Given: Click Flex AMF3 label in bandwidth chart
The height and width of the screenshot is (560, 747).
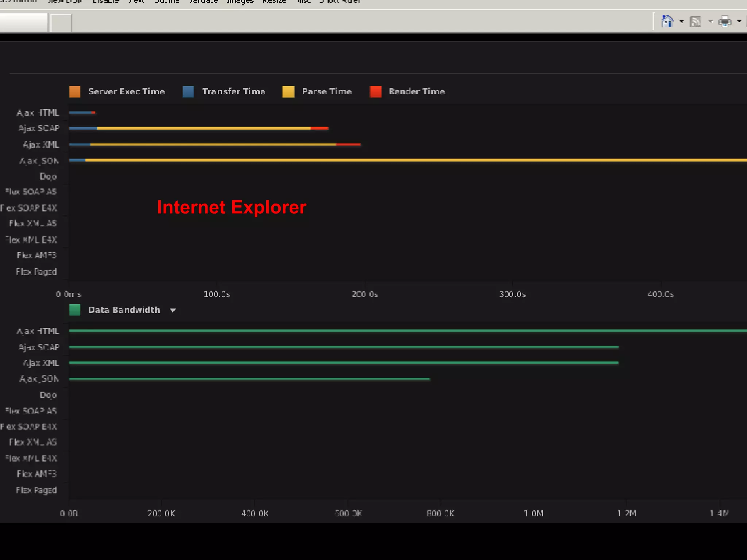Looking at the screenshot, I should point(36,474).
